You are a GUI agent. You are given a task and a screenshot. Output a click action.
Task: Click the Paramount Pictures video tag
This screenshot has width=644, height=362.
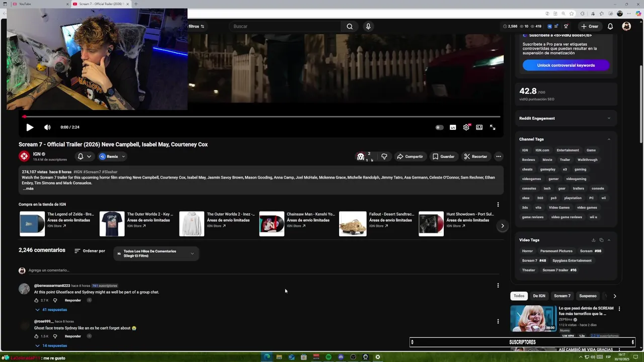click(556, 251)
